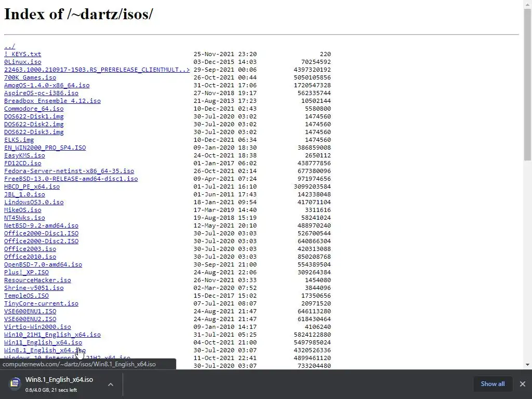Open the parent directory ../ link
Viewport: 532px width, 399px height.
pos(9,46)
